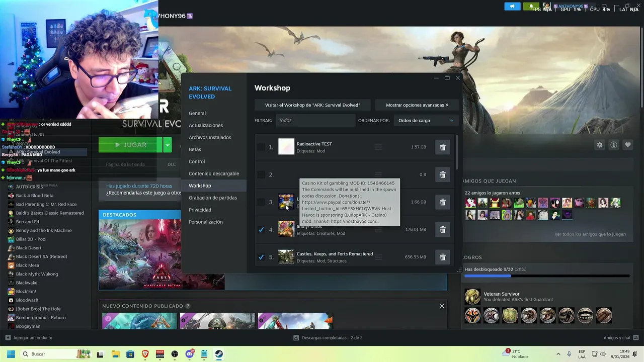Select Black Myth: Wukong in library
The height and width of the screenshot is (362, 644).
(x=37, y=274)
